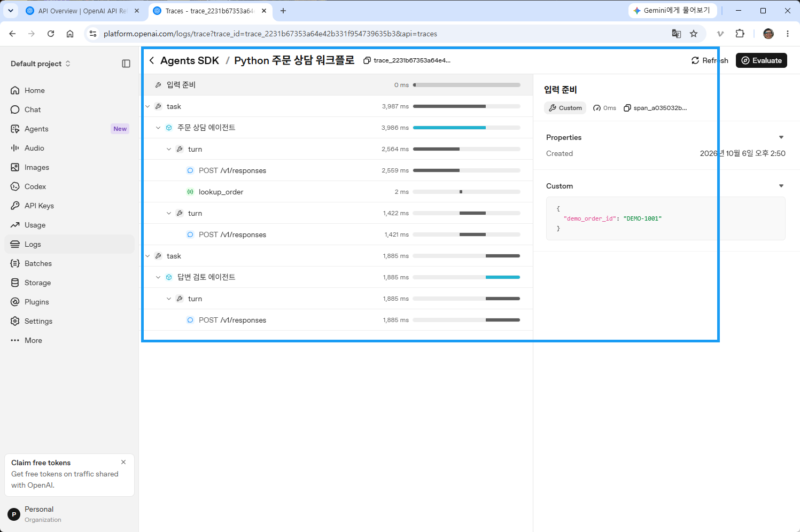The image size is (800, 532).
Task: Click the More ellipsis icon
Action: click(15, 340)
